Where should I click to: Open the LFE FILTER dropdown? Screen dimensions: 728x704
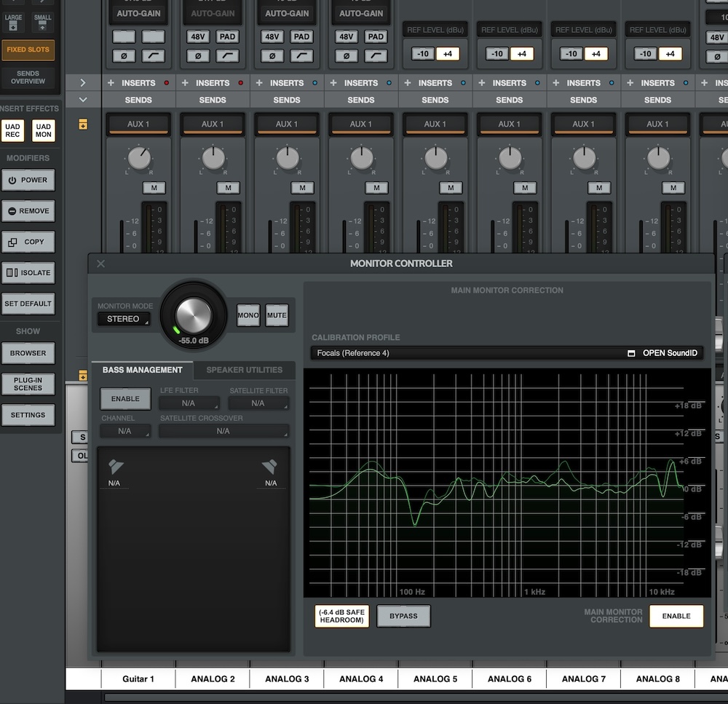[x=189, y=403]
